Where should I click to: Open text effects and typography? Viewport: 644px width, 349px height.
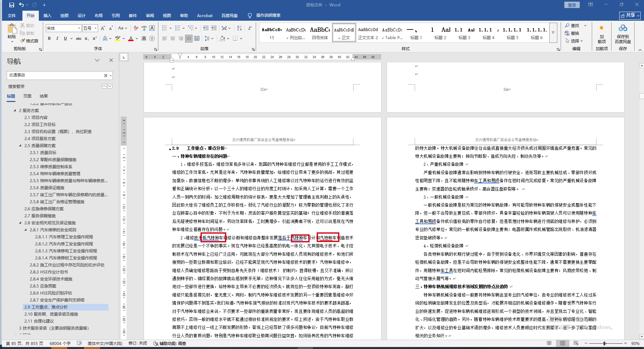(x=105, y=38)
